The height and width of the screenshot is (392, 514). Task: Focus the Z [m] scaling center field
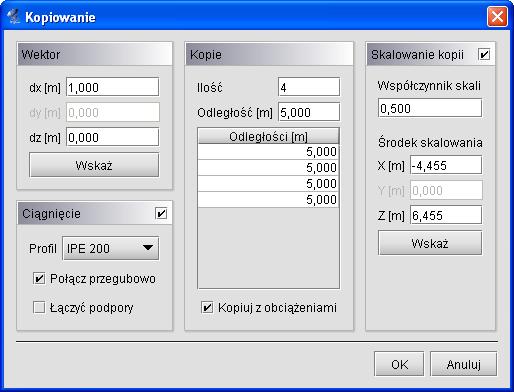[x=446, y=215]
